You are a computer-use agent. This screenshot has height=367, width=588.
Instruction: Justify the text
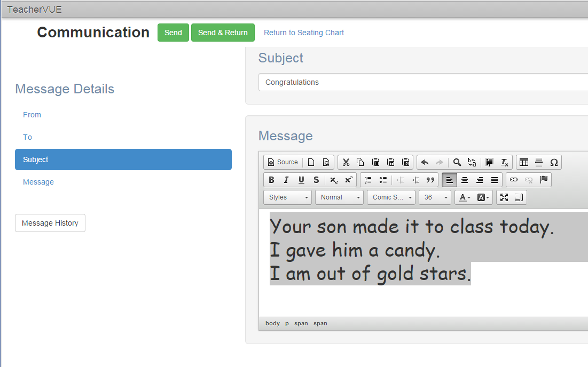[494, 180]
